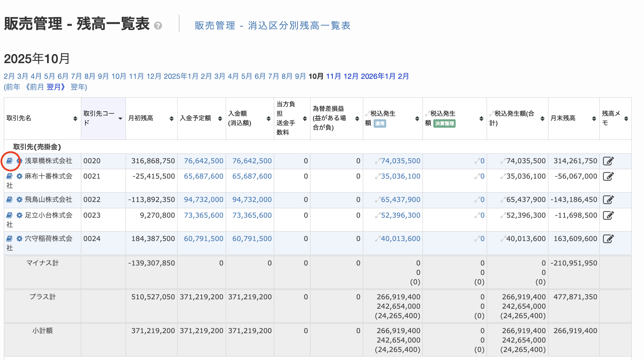Open 入金予定額 60,791,500 link

coord(203,239)
